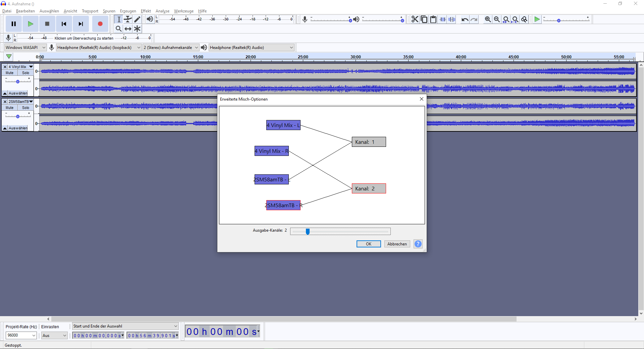
Task: Open the Spuren menu
Action: tap(109, 11)
